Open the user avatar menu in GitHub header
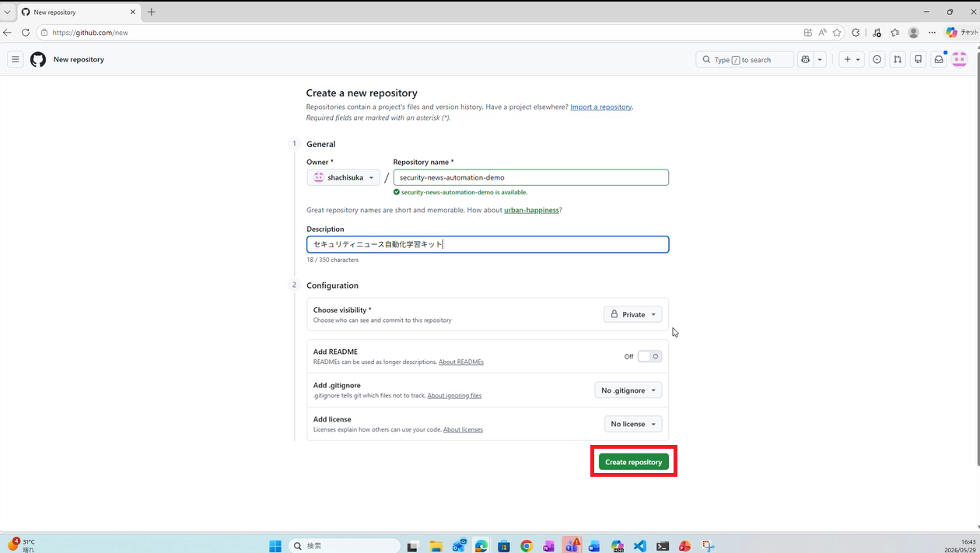The image size is (980, 553). pos(959,59)
